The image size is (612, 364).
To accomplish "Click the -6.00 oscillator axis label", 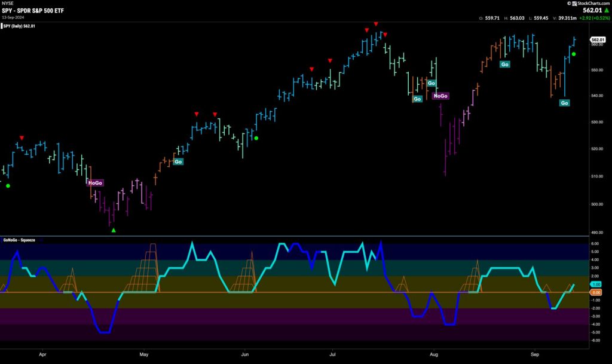I will (x=595, y=341).
